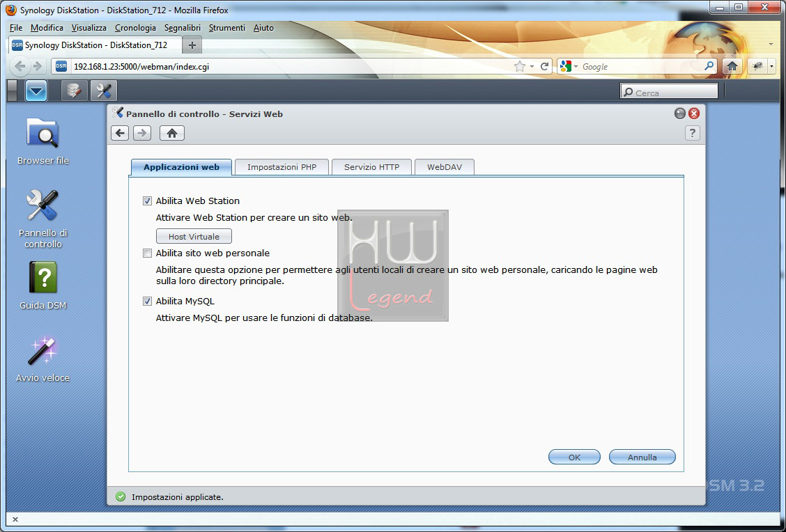Open the Visualizza menu
Viewport: 786px width, 532px height.
pyautogui.click(x=88, y=28)
